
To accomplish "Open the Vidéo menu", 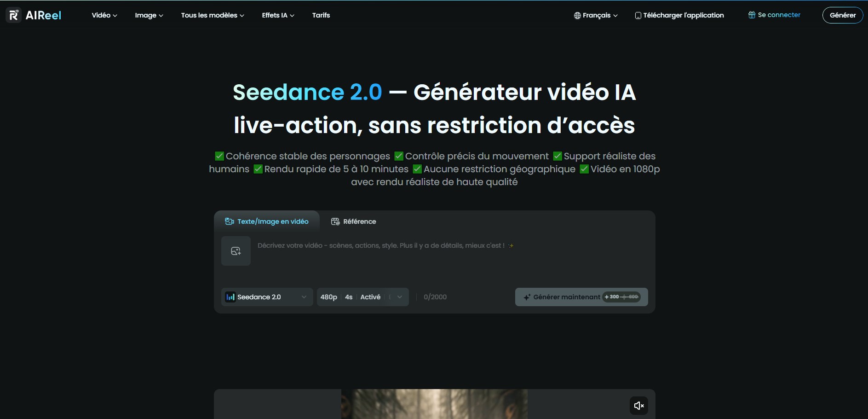I will [104, 15].
